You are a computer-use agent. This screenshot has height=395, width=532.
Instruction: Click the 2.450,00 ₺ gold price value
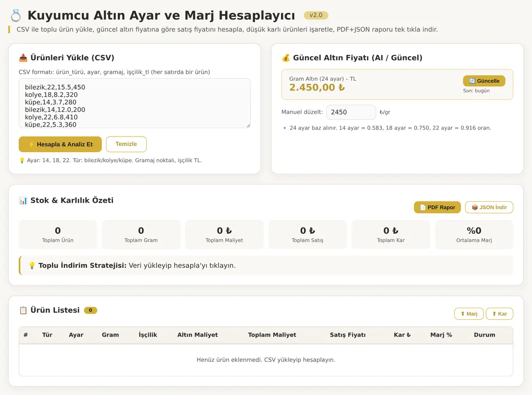317,87
